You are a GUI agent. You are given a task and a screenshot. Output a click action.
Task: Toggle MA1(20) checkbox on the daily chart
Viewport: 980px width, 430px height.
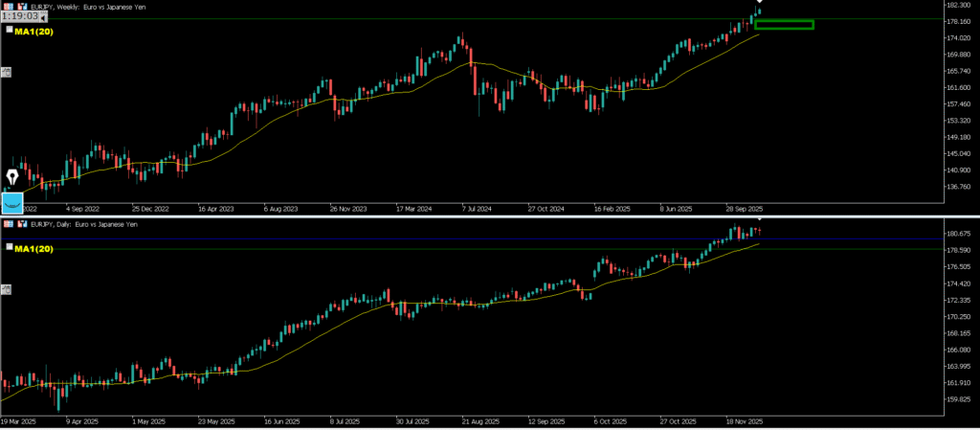(9, 248)
